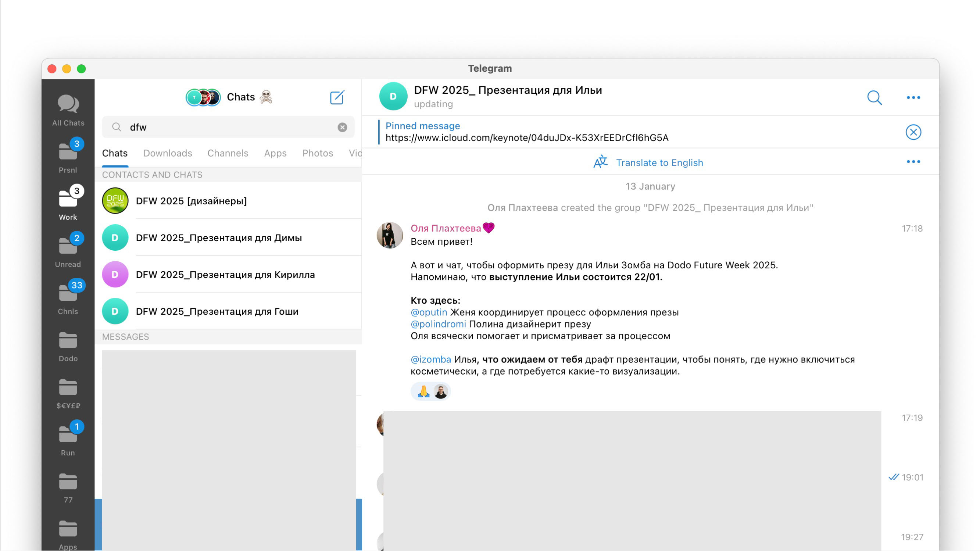Viewport: 980px width, 551px height.
Task: Clear the dfw search field
Action: click(x=342, y=127)
